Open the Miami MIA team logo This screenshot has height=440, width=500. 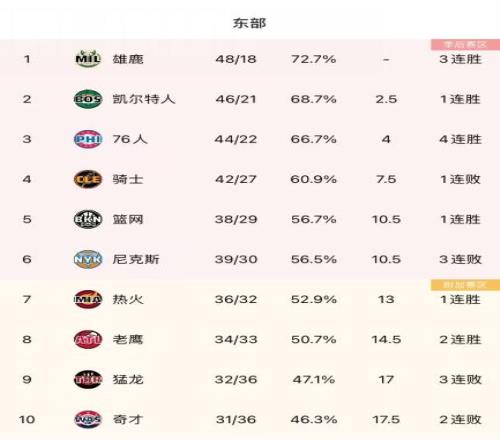(88, 299)
